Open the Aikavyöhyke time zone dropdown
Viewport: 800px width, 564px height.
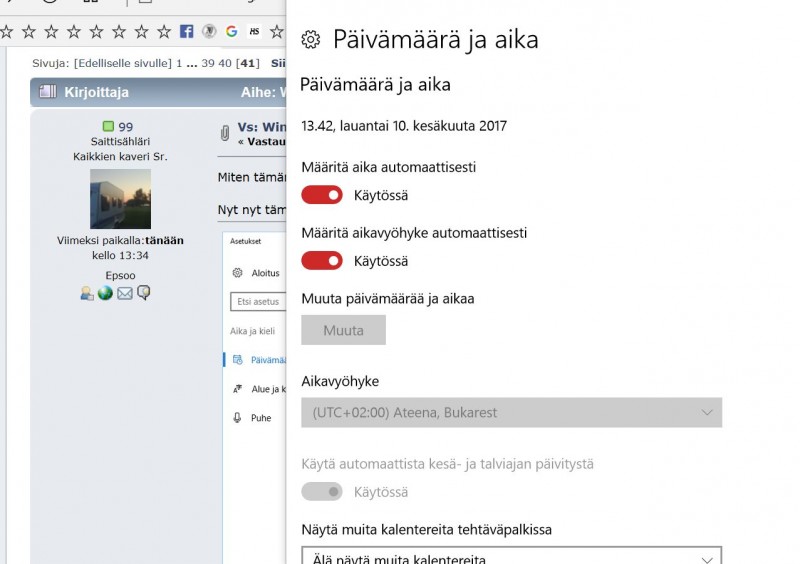[511, 412]
